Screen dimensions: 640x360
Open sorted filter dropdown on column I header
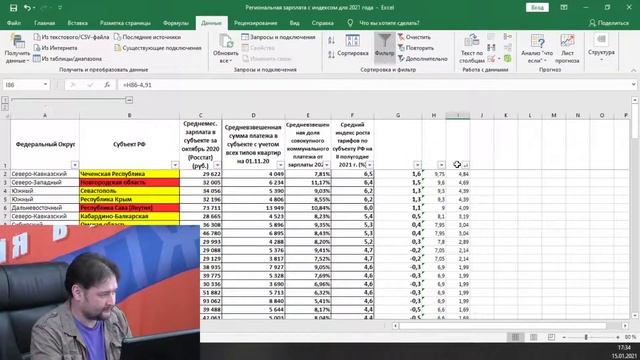click(x=465, y=165)
